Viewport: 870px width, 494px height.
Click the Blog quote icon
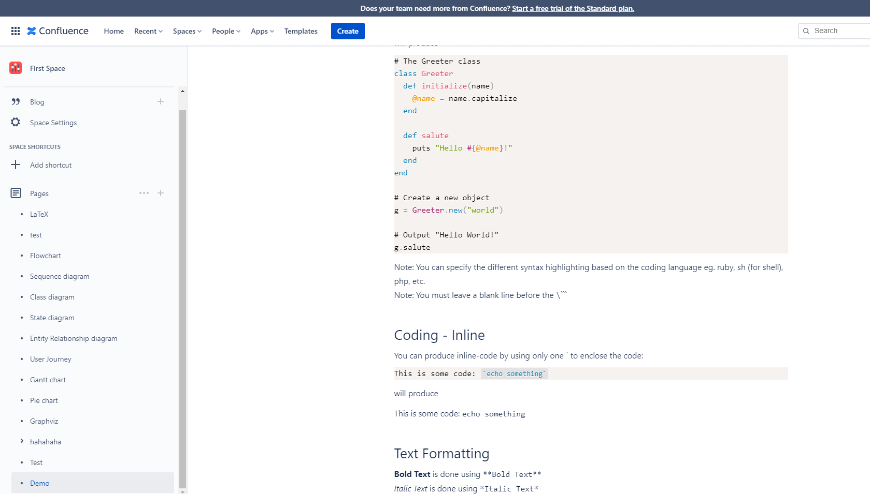pyautogui.click(x=15, y=102)
